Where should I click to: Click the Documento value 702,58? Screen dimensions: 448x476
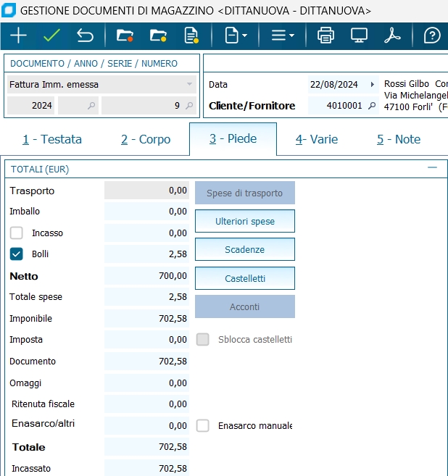point(146,362)
